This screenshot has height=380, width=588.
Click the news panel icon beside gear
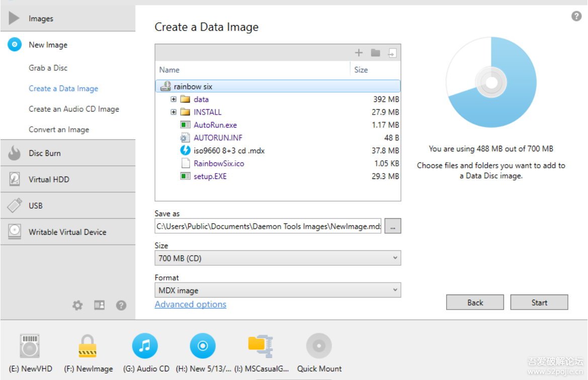(100, 305)
